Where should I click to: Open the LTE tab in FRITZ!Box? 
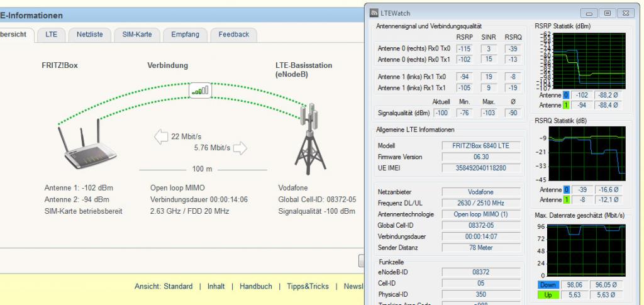pyautogui.click(x=52, y=35)
